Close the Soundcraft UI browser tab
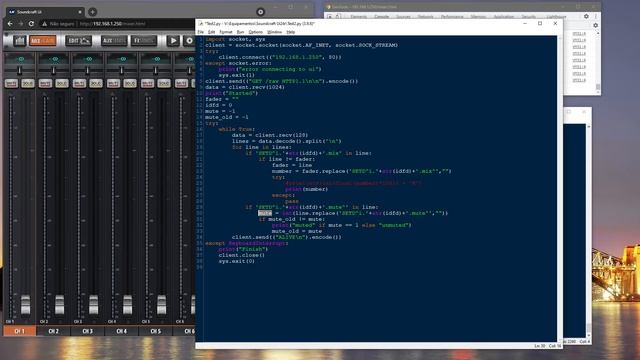Screen dimensions: 640x360 coord(80,12)
